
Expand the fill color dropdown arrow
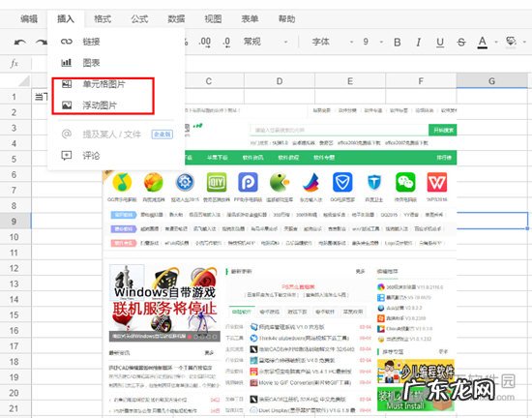(x=524, y=42)
